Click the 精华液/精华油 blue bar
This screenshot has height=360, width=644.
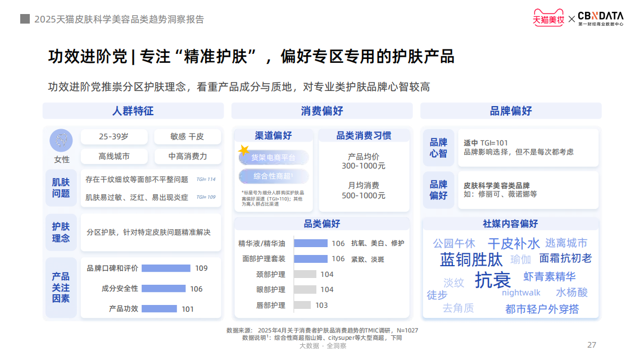310,243
